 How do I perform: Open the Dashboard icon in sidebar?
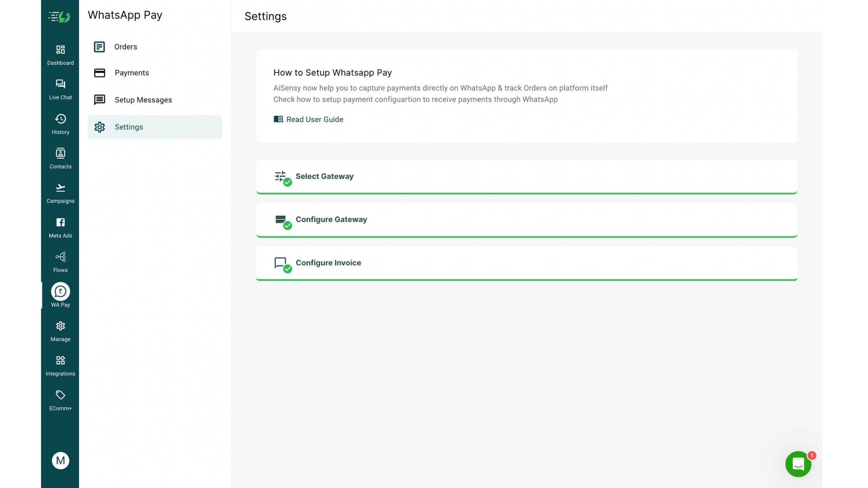point(60,49)
